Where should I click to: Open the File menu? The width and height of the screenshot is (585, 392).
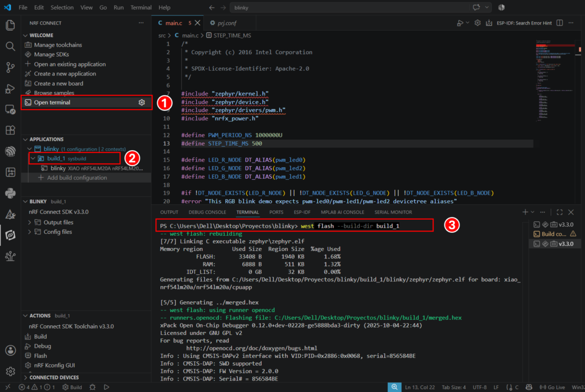coord(23,7)
